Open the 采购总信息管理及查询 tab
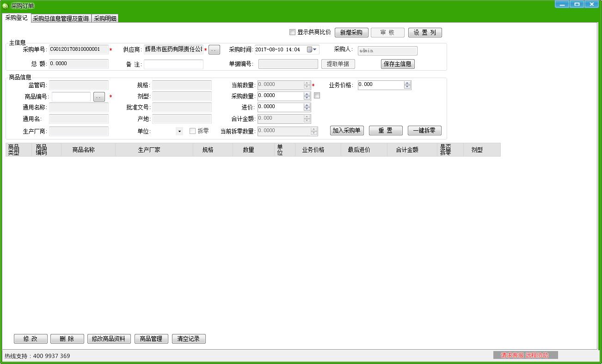Viewport: 602px width, 364px height. tap(61, 18)
